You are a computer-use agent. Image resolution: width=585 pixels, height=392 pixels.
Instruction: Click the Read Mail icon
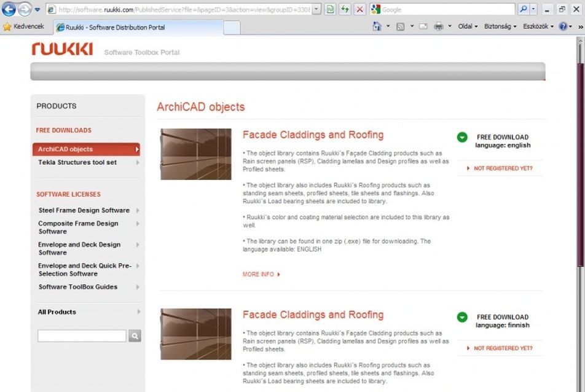423,26
